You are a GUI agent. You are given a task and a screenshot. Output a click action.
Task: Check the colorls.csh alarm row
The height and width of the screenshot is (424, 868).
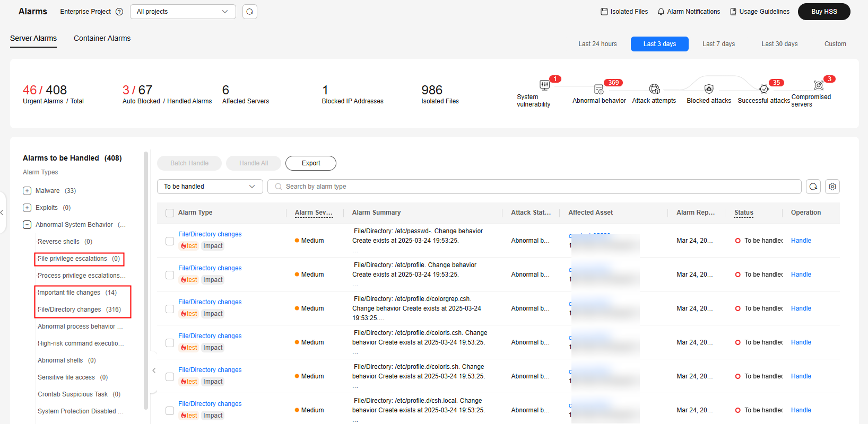click(x=170, y=343)
